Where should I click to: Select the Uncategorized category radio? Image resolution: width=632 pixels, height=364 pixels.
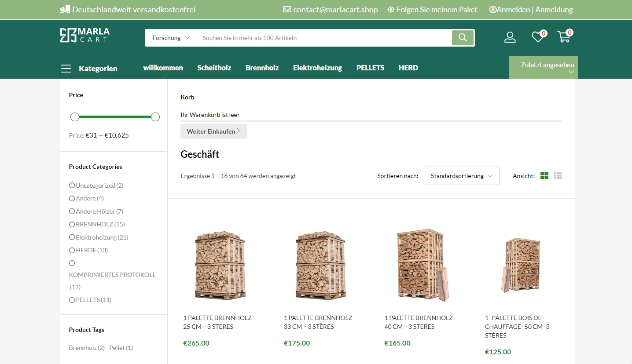coord(72,186)
